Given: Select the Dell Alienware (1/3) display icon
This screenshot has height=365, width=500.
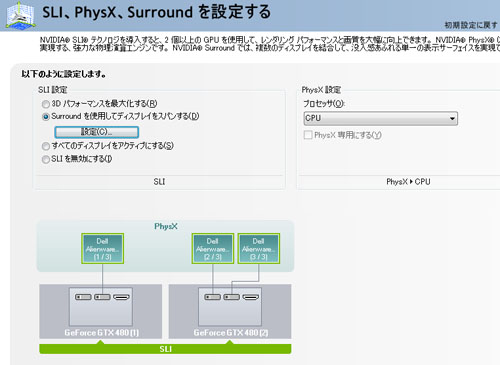Looking at the screenshot, I should 103,248.
